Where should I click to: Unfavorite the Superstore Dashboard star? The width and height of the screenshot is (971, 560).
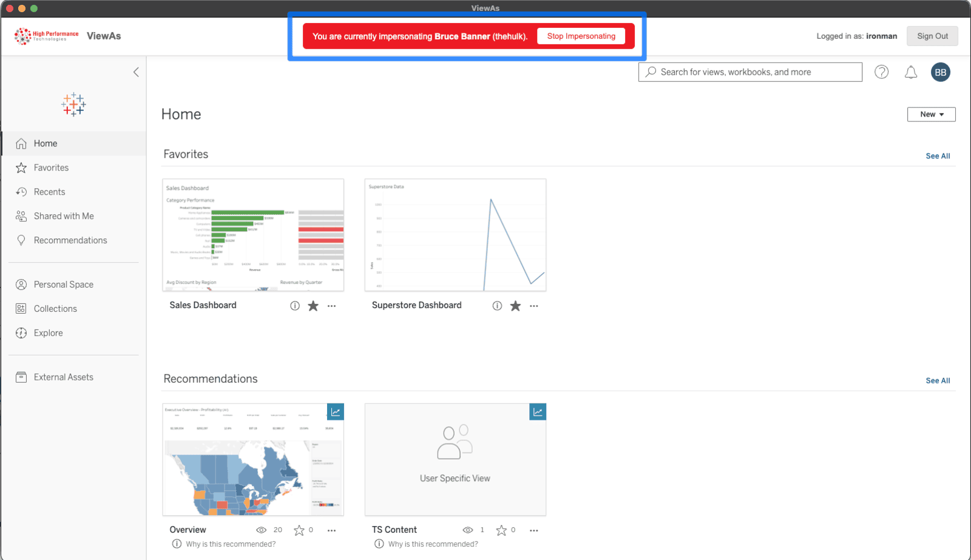(x=515, y=306)
